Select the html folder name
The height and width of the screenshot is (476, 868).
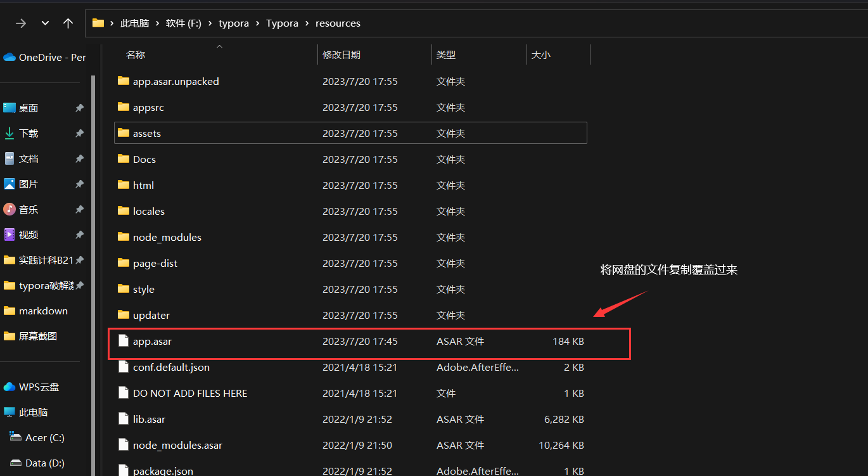[143, 185]
